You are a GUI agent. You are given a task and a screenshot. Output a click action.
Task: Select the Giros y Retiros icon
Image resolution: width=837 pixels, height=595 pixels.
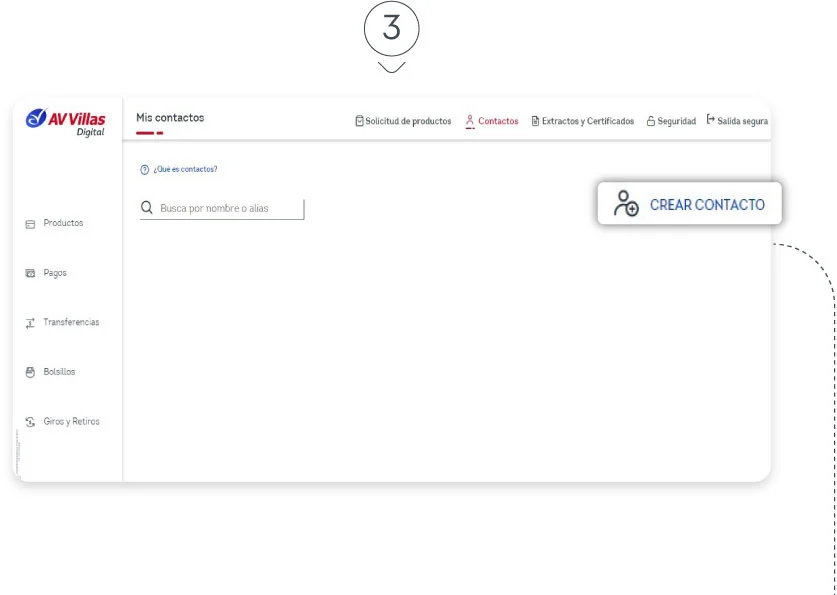click(31, 421)
